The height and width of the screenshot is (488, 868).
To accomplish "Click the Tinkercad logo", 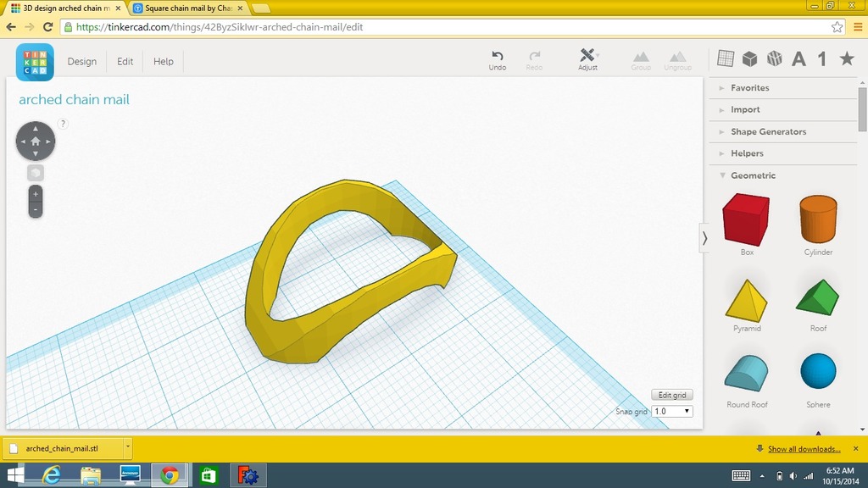I will click(35, 62).
